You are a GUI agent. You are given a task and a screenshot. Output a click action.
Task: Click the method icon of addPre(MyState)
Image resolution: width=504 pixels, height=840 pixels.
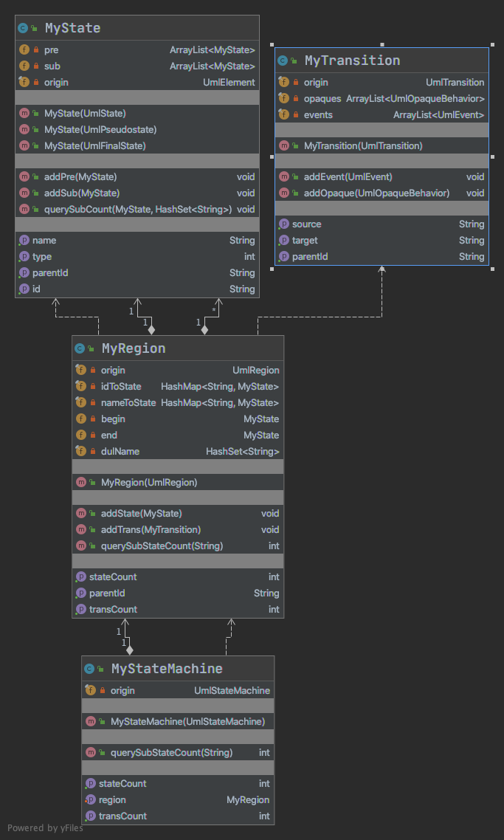24,177
